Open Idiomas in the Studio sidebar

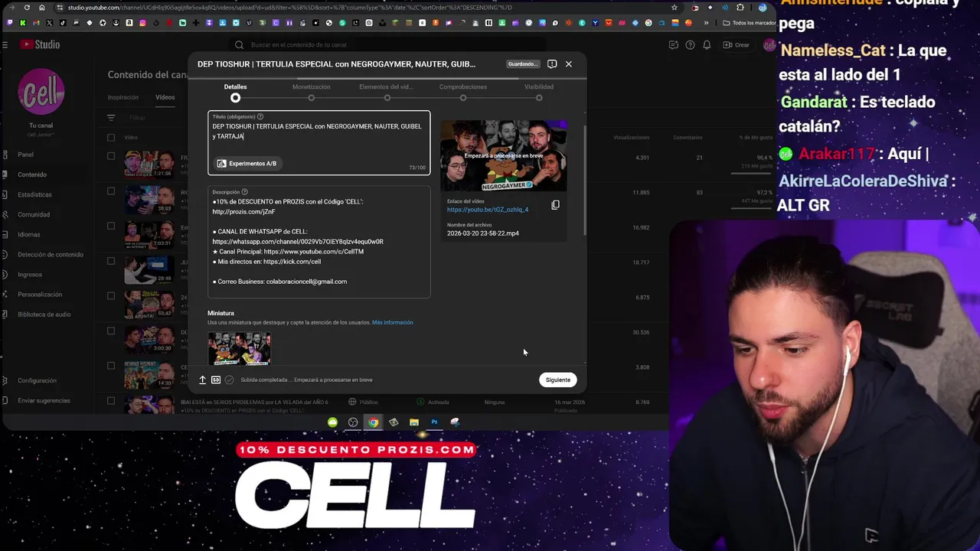tap(29, 234)
